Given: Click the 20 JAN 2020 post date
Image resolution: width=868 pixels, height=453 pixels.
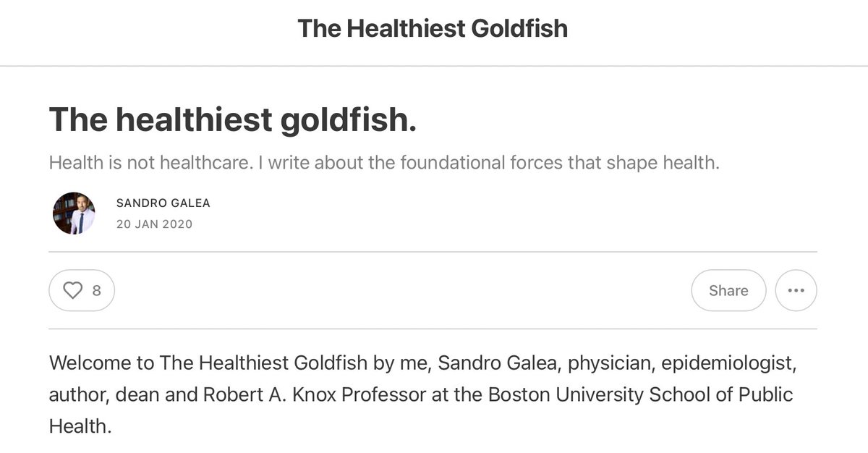Looking at the screenshot, I should click(x=154, y=224).
